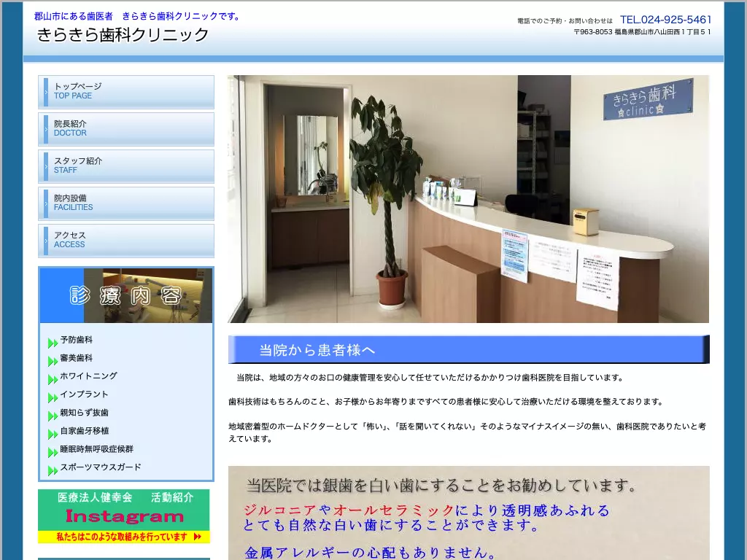Viewport: 747px width, 560px height.
Task: Click the きらきら歯科クリニック site title
Action: [123, 35]
